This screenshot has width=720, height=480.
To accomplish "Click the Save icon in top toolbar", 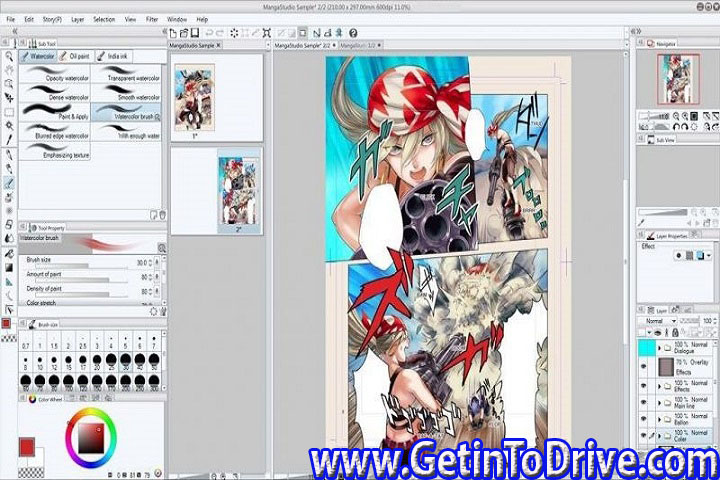I will point(195,33).
